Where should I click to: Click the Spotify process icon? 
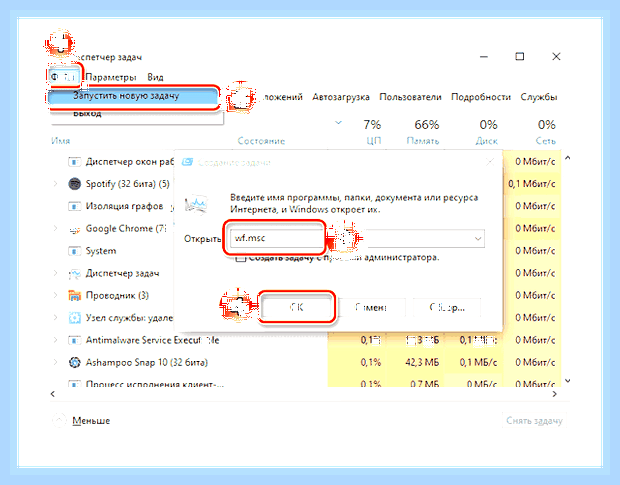click(74, 184)
